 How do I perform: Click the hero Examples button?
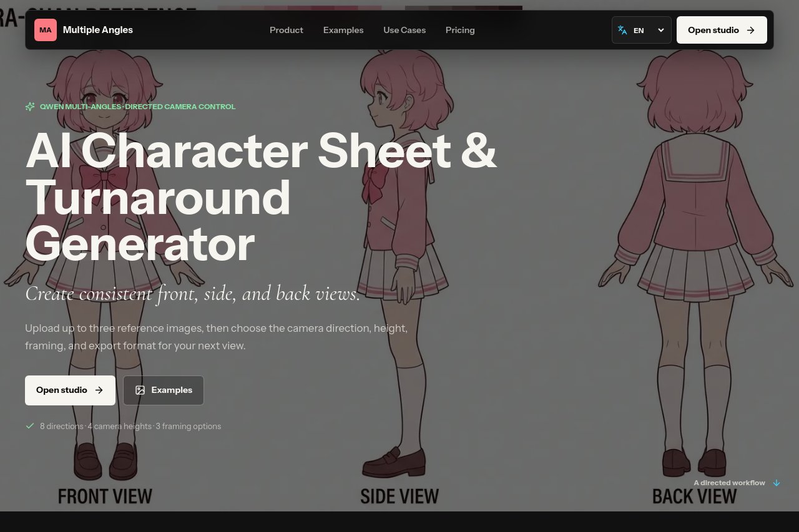pos(164,390)
